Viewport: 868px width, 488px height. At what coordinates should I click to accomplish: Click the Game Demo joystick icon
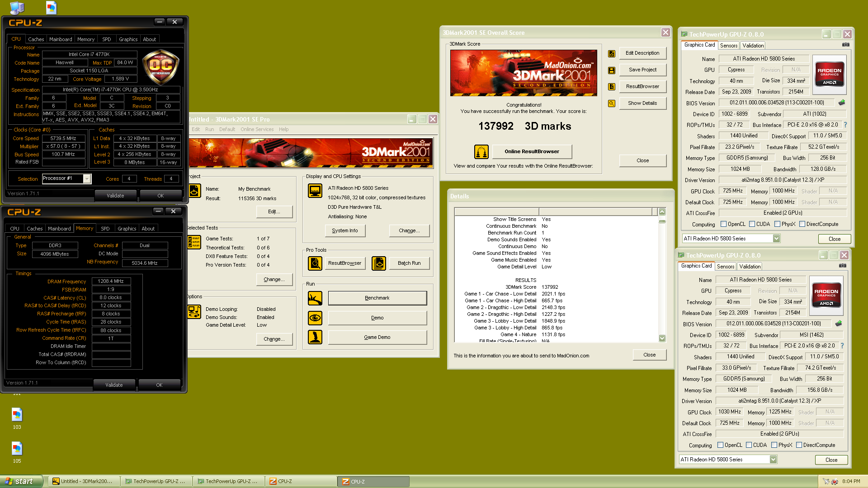pos(315,338)
